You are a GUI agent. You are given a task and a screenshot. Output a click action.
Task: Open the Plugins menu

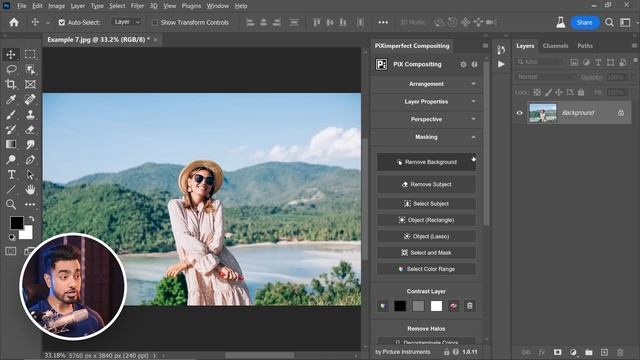pyautogui.click(x=191, y=6)
